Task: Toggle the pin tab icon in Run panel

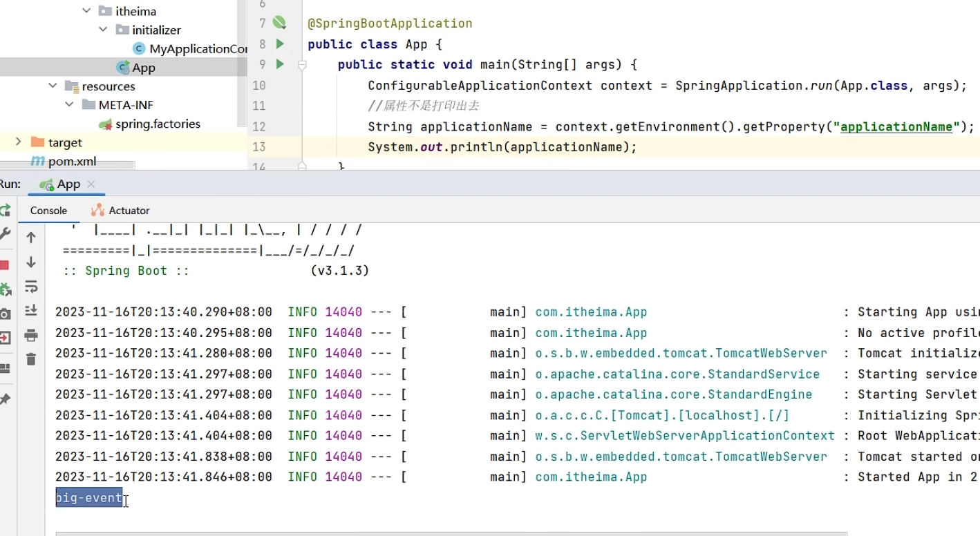Action: (4, 399)
